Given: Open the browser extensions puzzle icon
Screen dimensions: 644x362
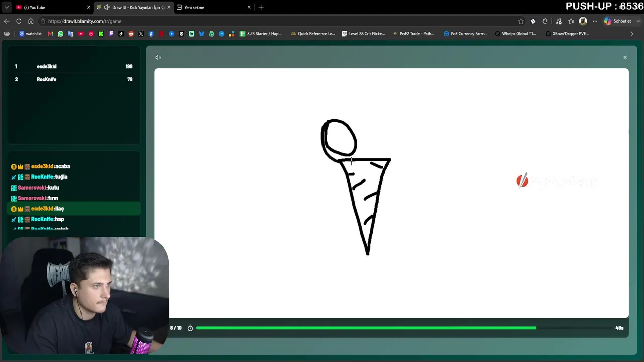Looking at the screenshot, I should pyautogui.click(x=545, y=21).
